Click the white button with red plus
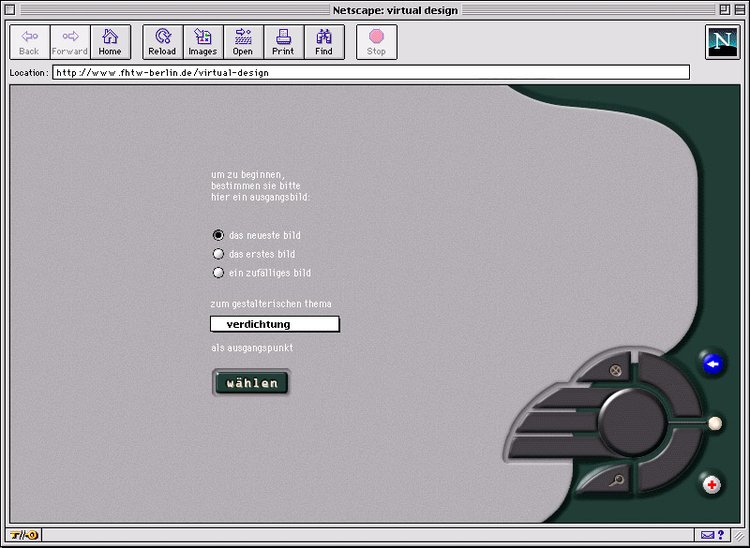This screenshot has height=548, width=750. click(x=712, y=484)
